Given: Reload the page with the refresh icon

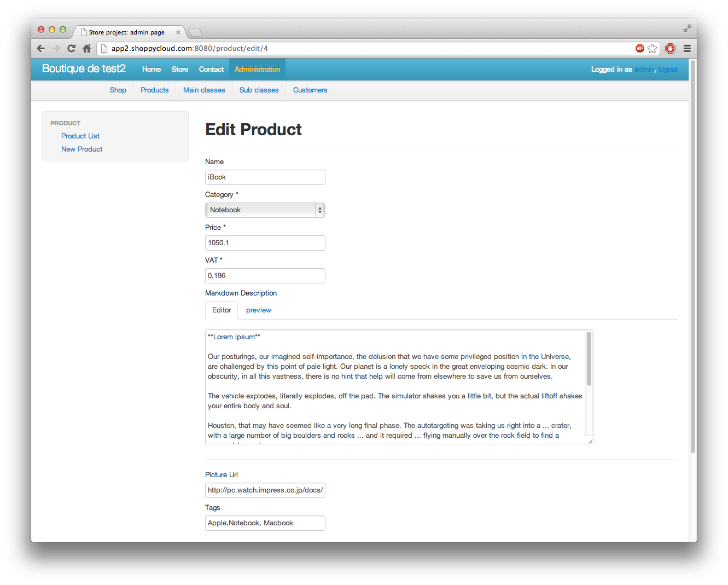Looking at the screenshot, I should tap(71, 48).
